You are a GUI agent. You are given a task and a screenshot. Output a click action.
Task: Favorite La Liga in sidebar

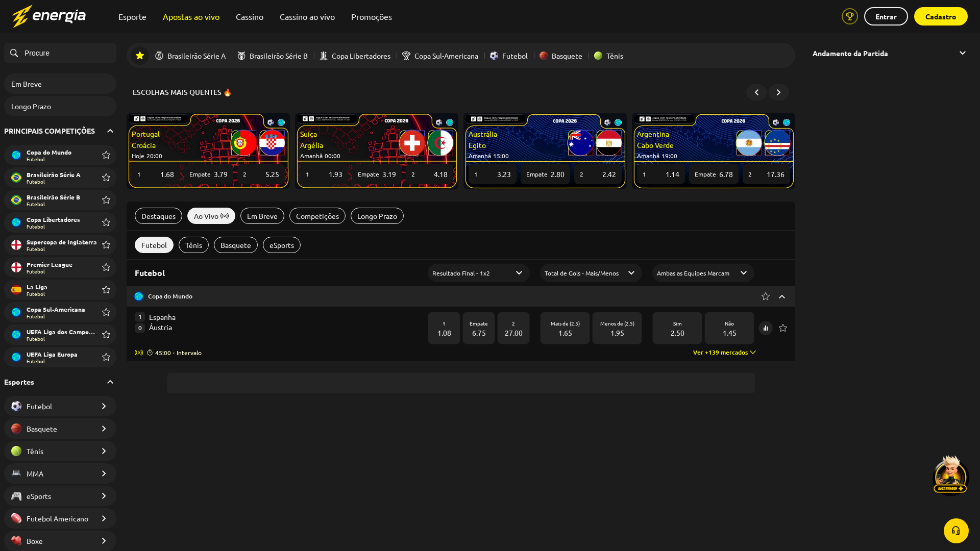[106, 290]
